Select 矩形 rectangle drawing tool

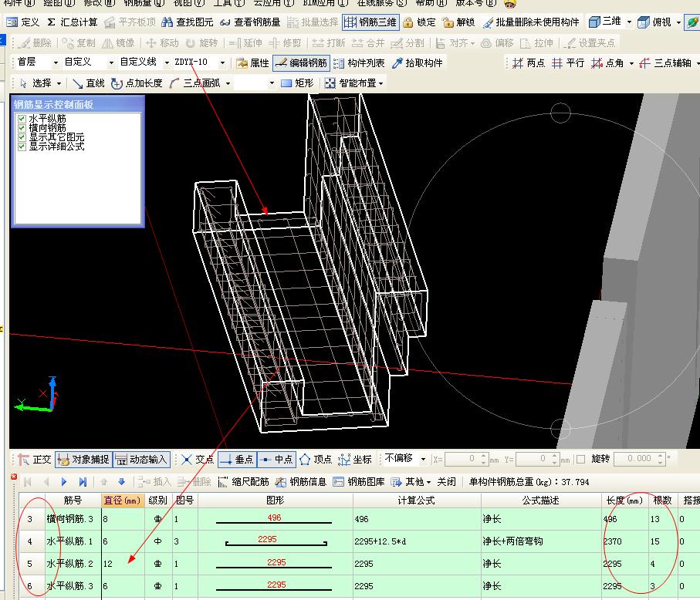297,83
